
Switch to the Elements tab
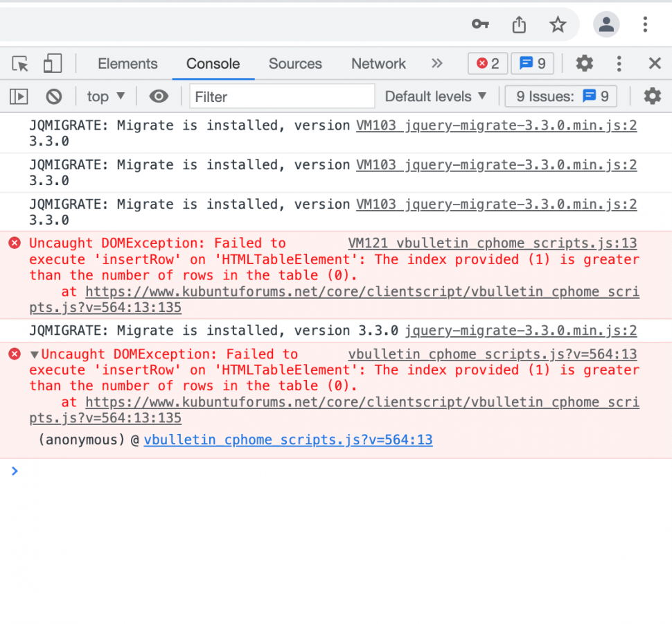point(127,64)
